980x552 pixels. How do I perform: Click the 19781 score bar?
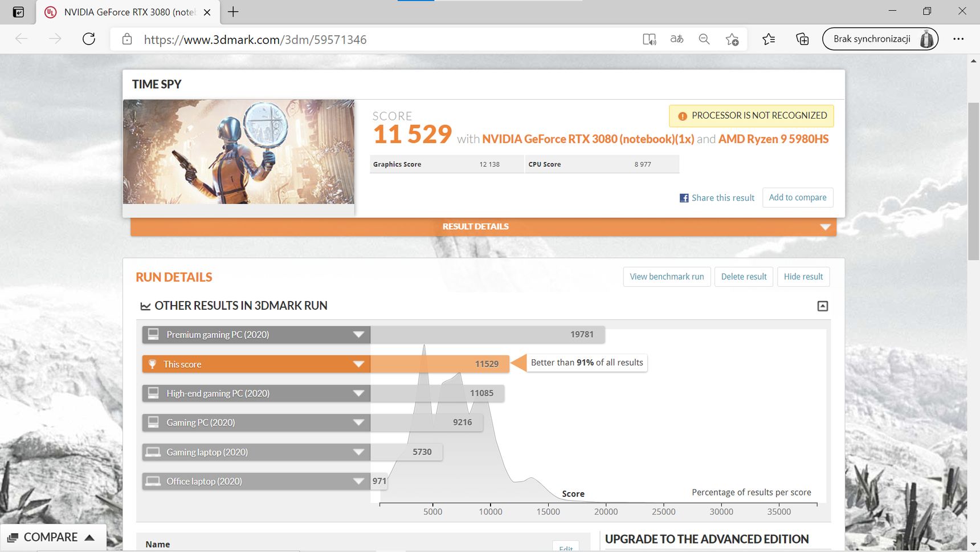coord(487,335)
